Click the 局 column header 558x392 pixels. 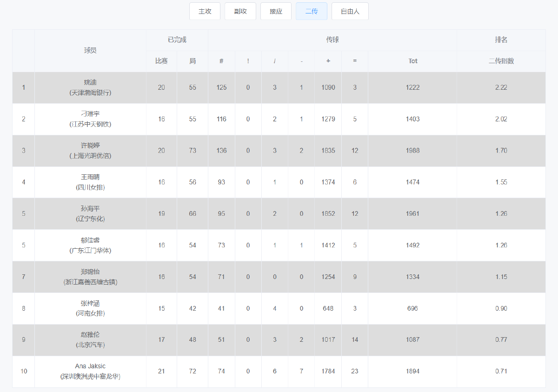point(193,61)
